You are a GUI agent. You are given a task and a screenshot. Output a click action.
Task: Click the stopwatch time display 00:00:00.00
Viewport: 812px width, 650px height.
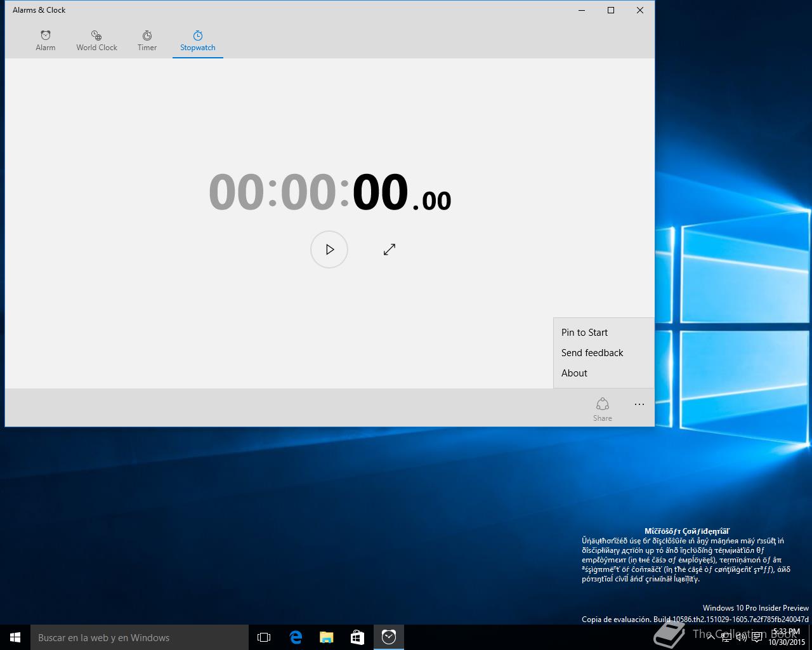pyautogui.click(x=330, y=192)
